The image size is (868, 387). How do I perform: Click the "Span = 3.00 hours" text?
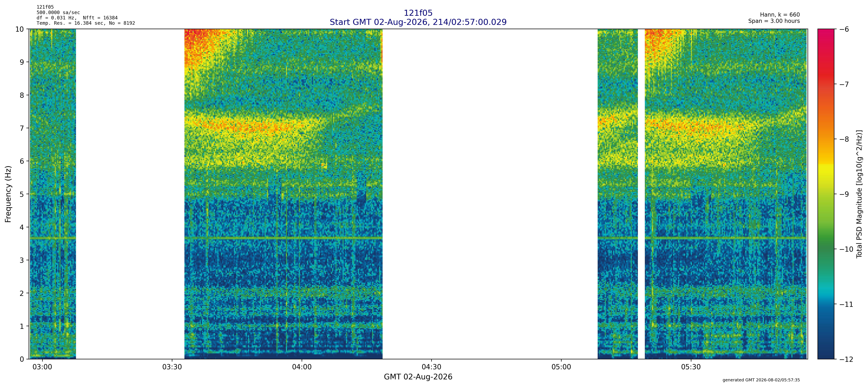pyautogui.click(x=774, y=21)
